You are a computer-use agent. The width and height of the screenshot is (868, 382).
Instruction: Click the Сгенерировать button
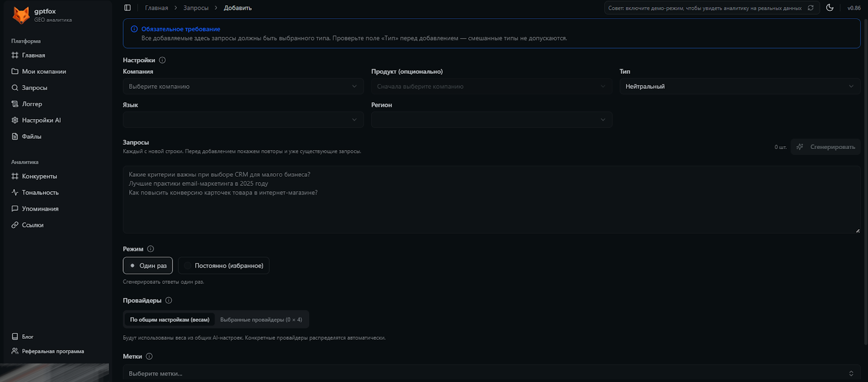826,147
